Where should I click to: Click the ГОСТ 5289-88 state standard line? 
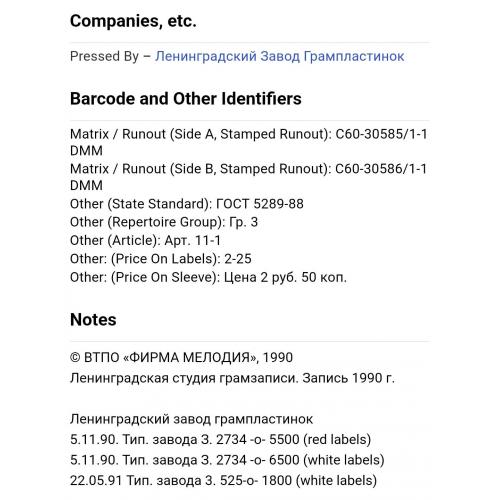(x=187, y=204)
